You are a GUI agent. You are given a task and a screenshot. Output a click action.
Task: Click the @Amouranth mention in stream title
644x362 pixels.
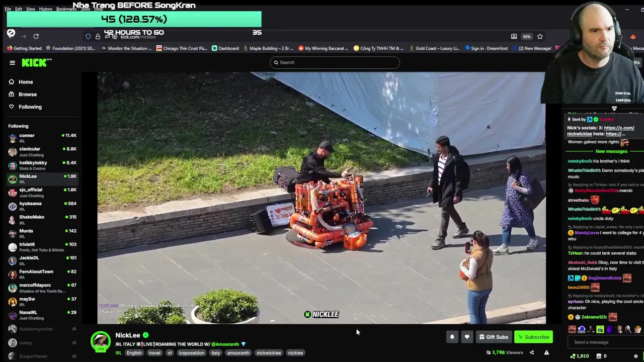[x=225, y=344]
